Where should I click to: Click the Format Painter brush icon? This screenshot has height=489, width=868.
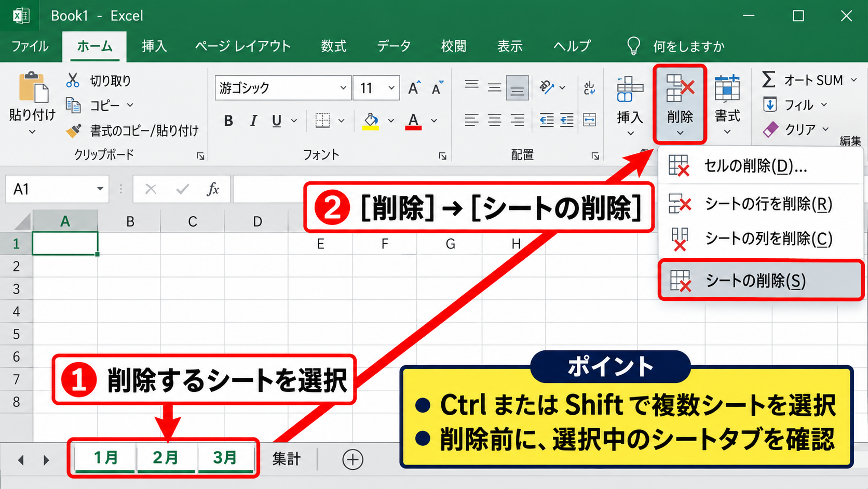[73, 130]
